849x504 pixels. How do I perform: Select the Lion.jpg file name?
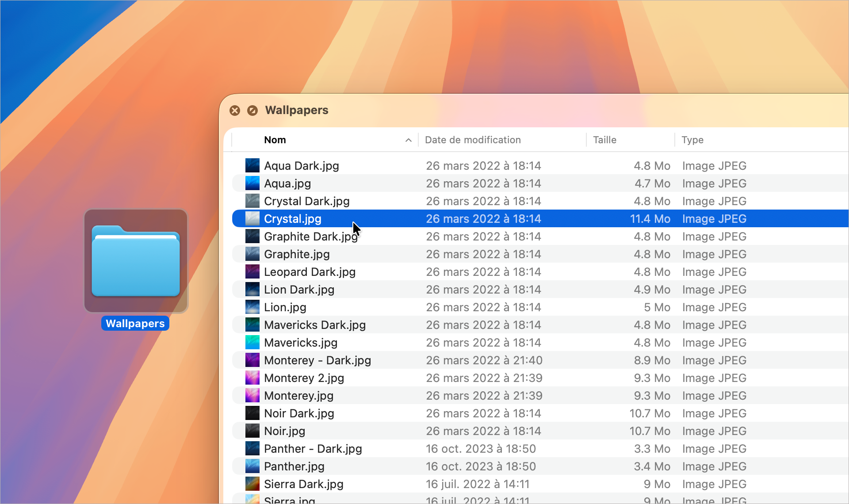pyautogui.click(x=285, y=307)
